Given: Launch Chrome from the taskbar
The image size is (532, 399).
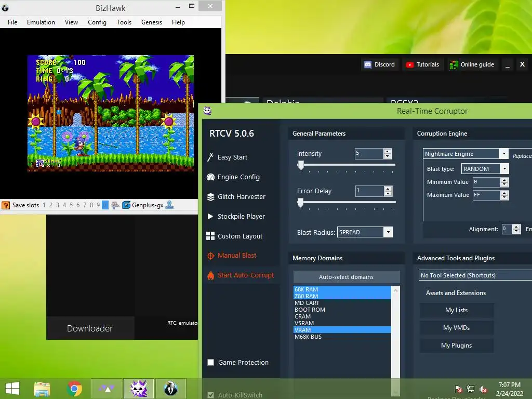Looking at the screenshot, I should tap(75, 389).
